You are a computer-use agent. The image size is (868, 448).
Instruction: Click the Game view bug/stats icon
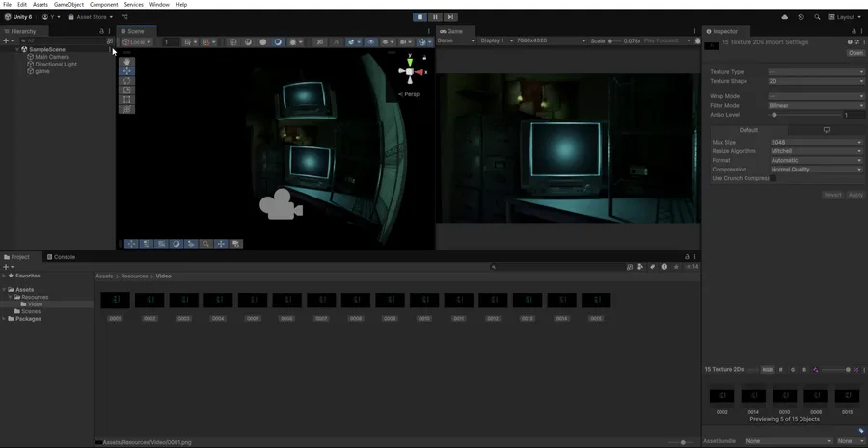[x=697, y=40]
